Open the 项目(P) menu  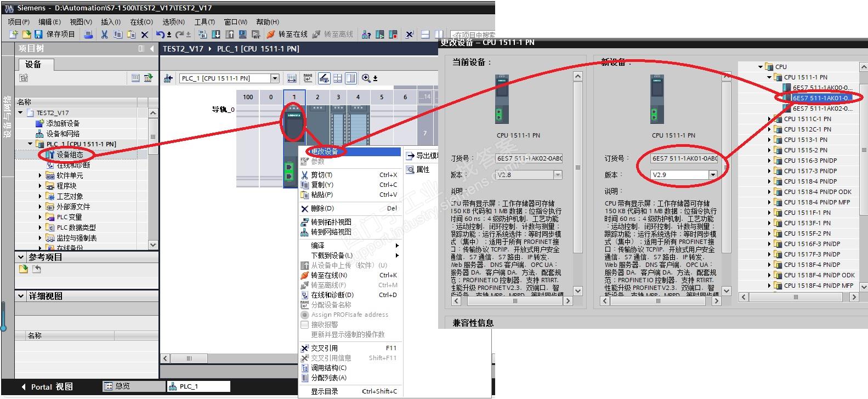[x=19, y=22]
